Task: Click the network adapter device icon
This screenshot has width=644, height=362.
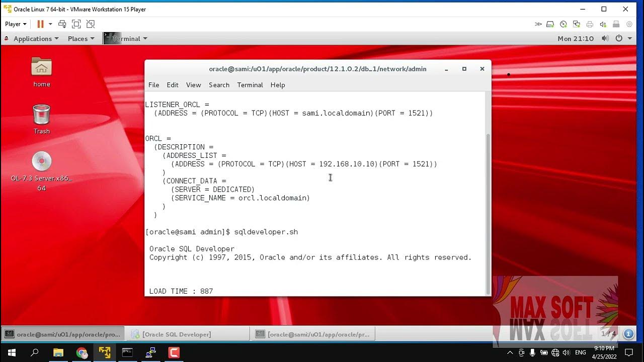Action: pyautogui.click(x=577, y=24)
